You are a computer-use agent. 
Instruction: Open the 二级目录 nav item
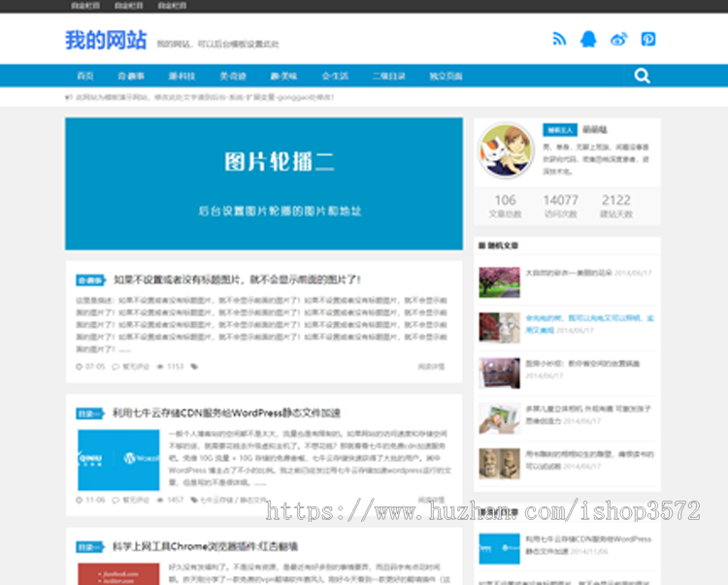pos(389,76)
